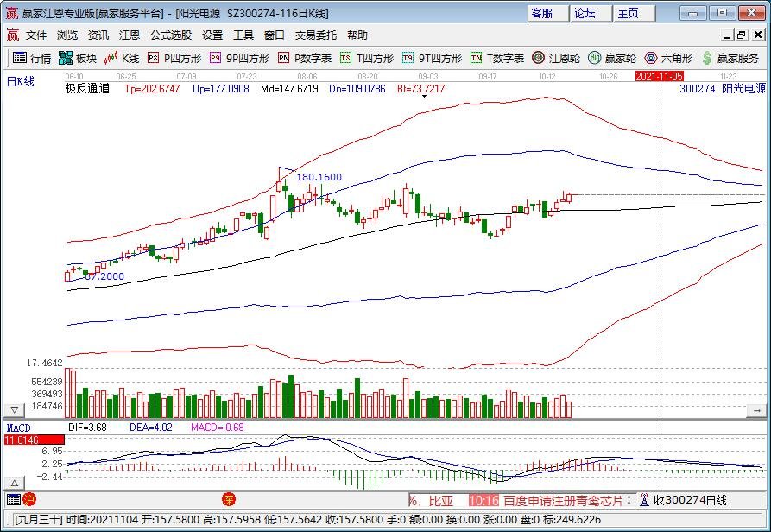Open the 公式选股 menu

click(171, 35)
